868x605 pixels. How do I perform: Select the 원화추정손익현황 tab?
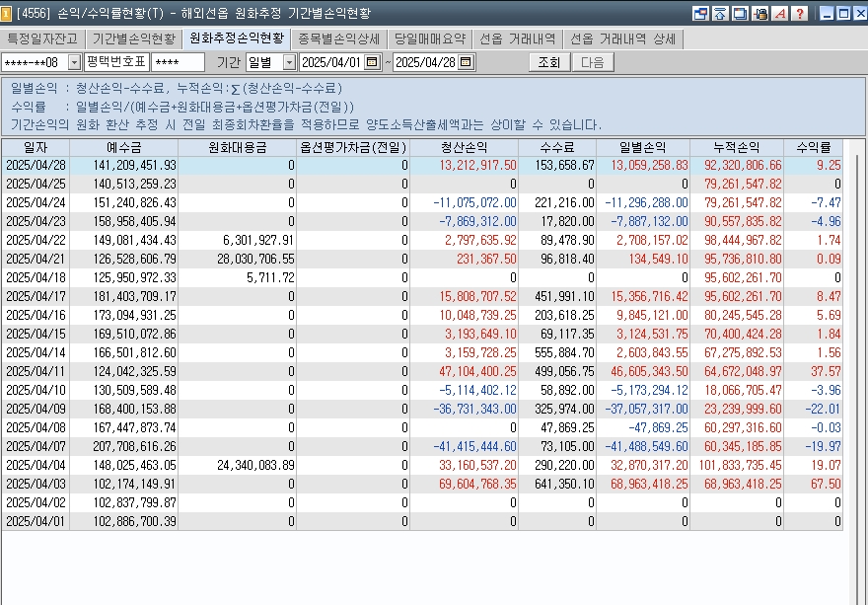(237, 38)
